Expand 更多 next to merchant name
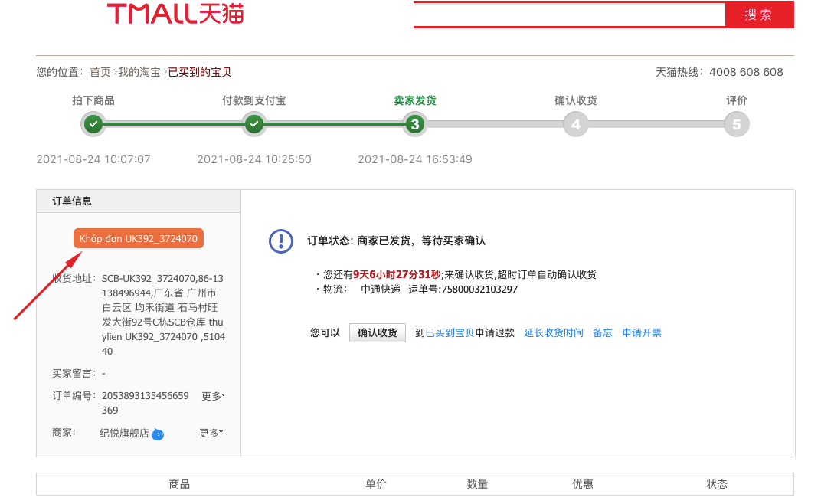The image size is (821, 504). (x=211, y=433)
